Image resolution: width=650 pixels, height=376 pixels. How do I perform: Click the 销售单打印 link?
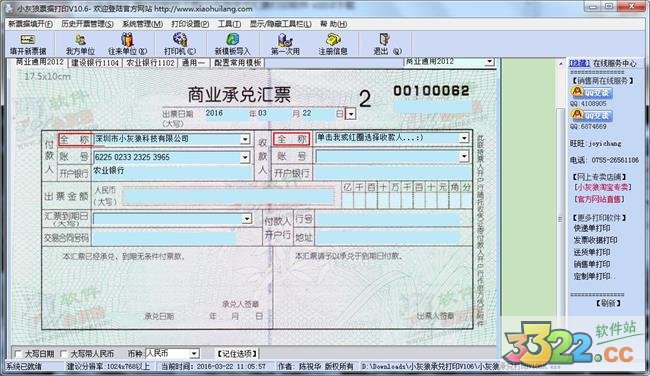click(x=592, y=264)
